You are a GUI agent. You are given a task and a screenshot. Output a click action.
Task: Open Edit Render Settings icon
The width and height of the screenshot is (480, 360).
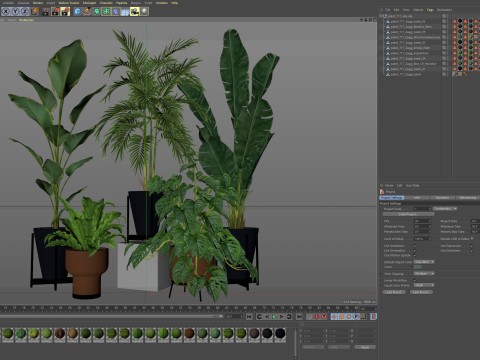(65, 12)
